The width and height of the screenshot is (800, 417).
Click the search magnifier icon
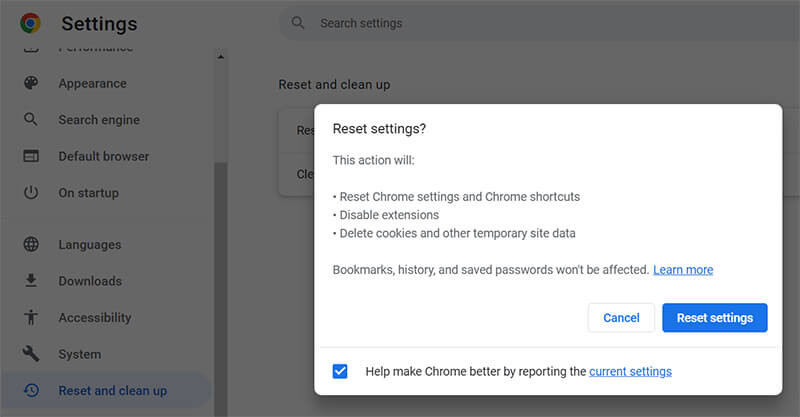298,23
